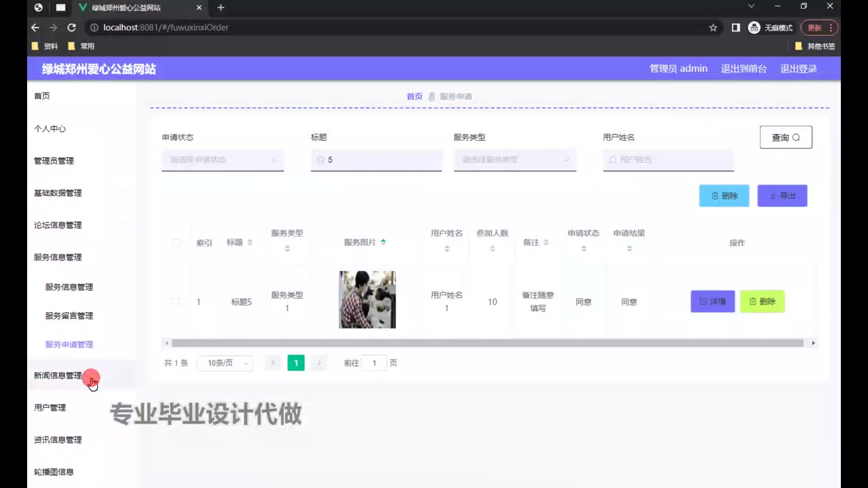868x488 pixels.
Task: Bookmark the page with the star icon
Action: (x=713, y=28)
